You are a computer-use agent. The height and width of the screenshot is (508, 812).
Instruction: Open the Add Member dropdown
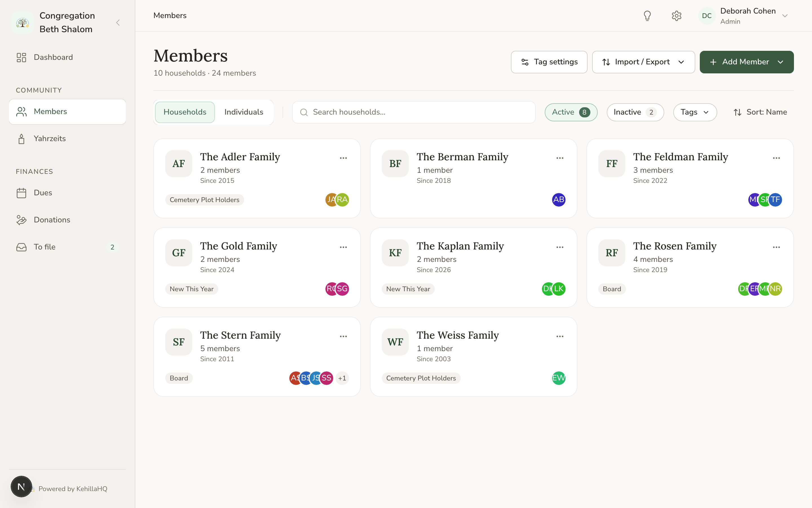(x=747, y=62)
